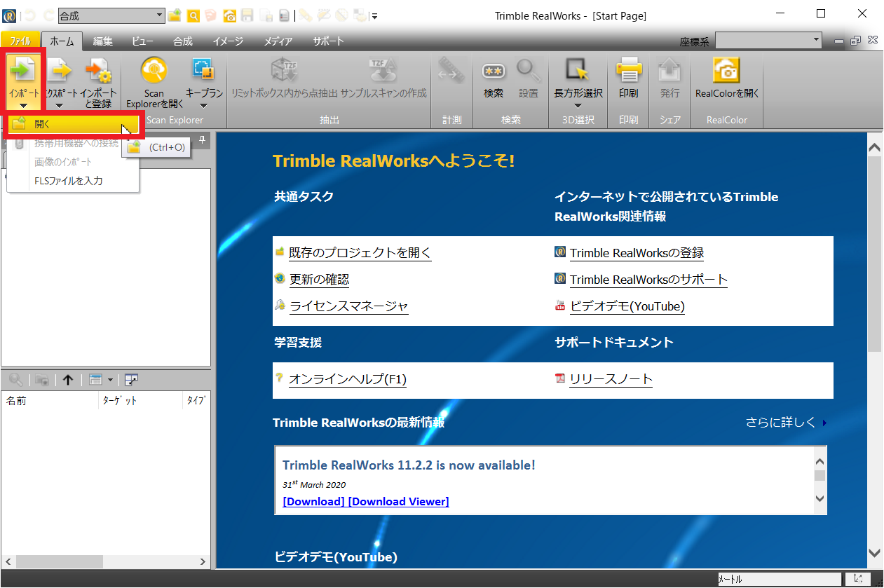Click the 設置 magnifier icon
The height and width of the screenshot is (588, 884).
click(529, 70)
